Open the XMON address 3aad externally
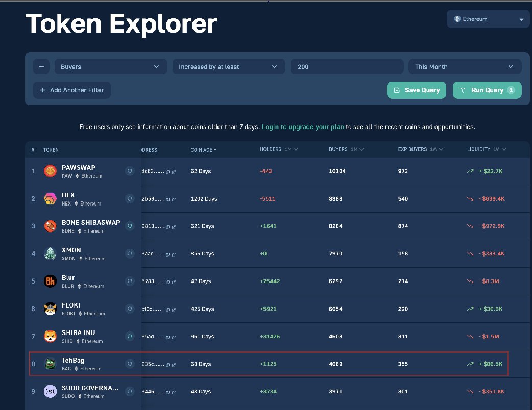Image resolution: width=532 pixels, height=410 pixels. pyautogui.click(x=174, y=254)
